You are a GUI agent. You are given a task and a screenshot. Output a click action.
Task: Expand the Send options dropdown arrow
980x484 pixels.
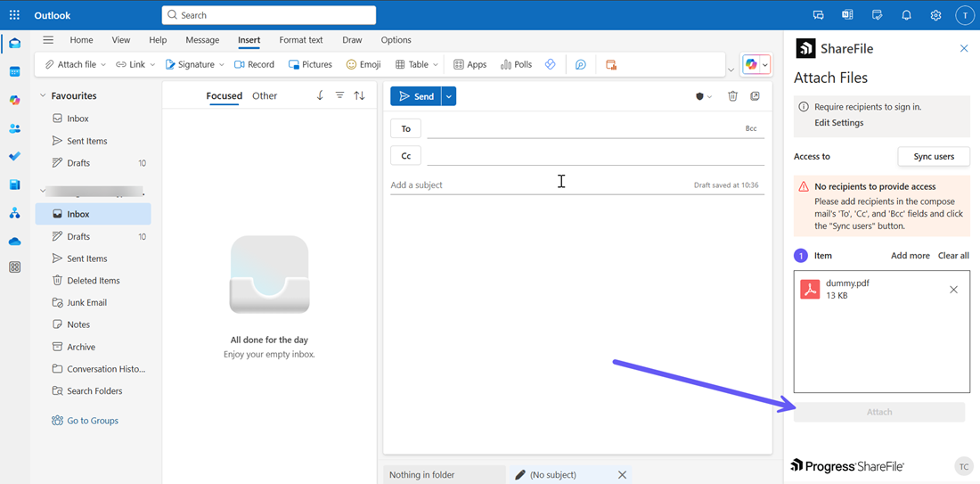click(x=449, y=96)
